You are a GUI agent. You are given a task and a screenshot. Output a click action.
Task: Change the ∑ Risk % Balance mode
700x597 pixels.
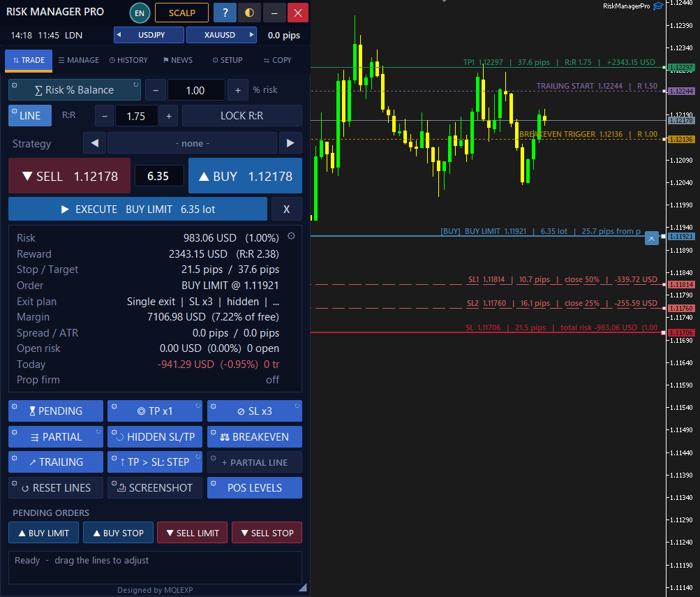coord(75,90)
